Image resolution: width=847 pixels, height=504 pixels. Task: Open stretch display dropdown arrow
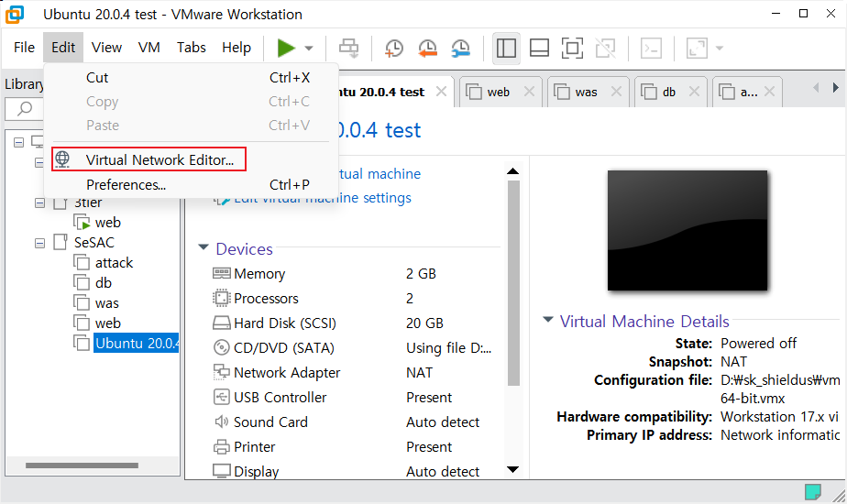tap(720, 48)
